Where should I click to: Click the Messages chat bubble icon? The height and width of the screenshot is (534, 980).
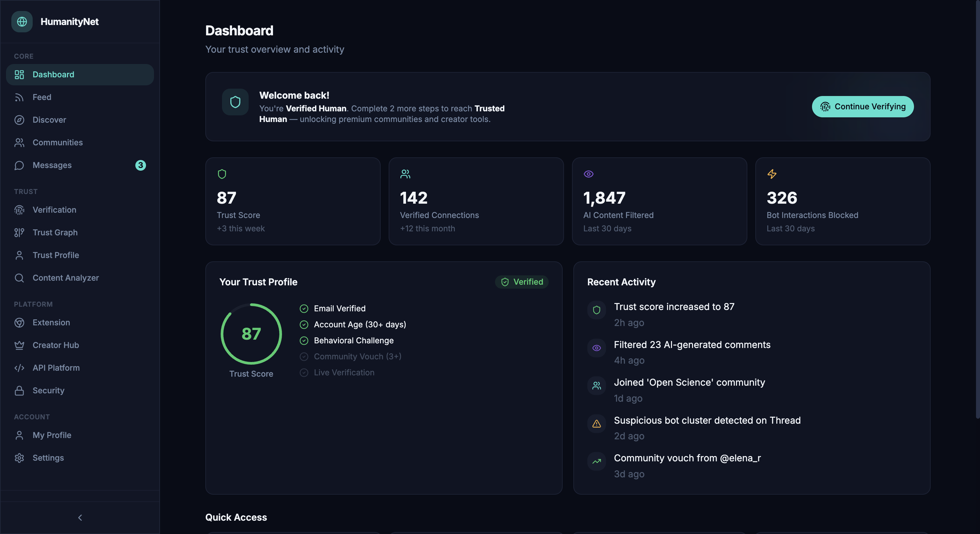pyautogui.click(x=19, y=165)
